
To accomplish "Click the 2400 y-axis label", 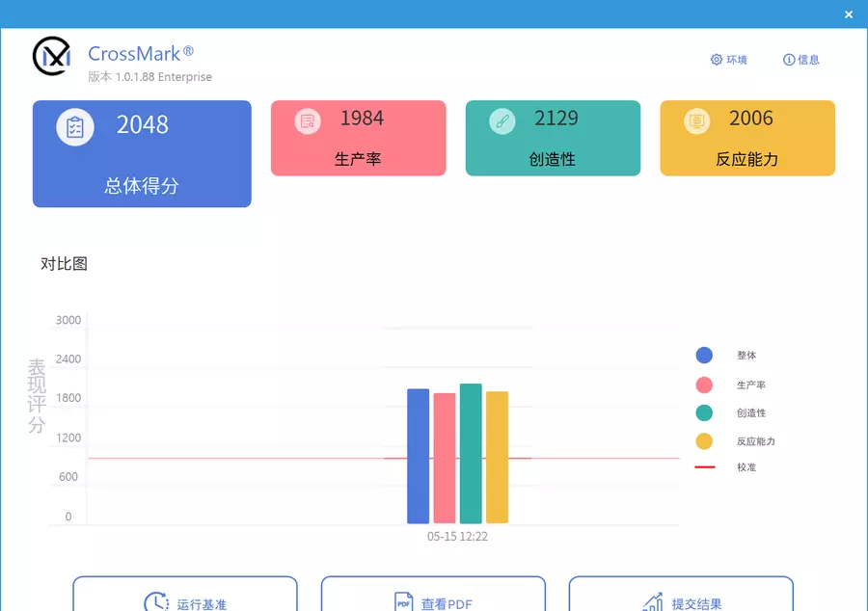I will tap(68, 359).
